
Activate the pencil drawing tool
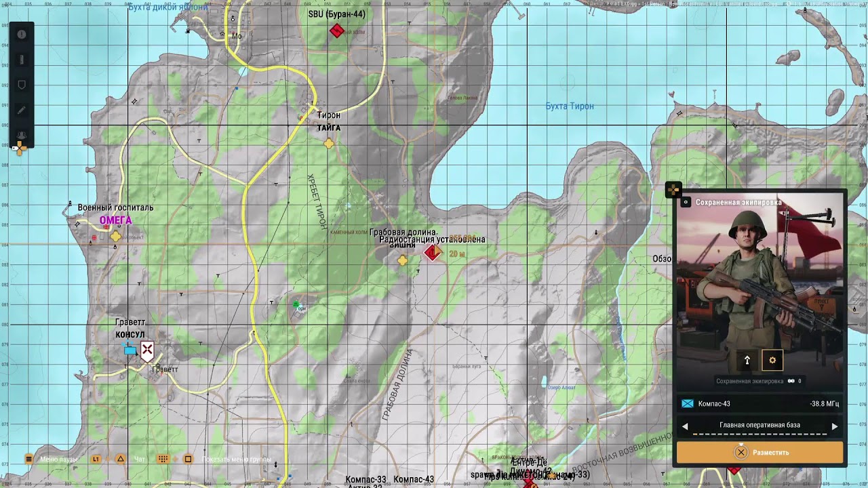(22, 110)
